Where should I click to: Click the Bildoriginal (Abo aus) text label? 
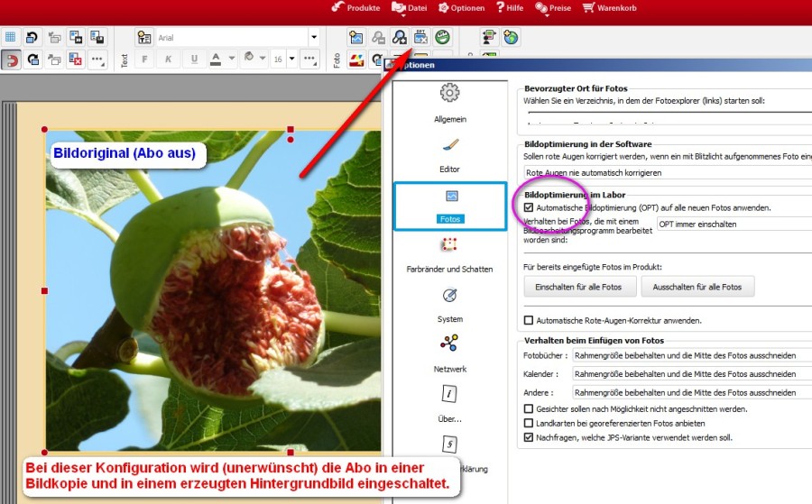click(125, 153)
